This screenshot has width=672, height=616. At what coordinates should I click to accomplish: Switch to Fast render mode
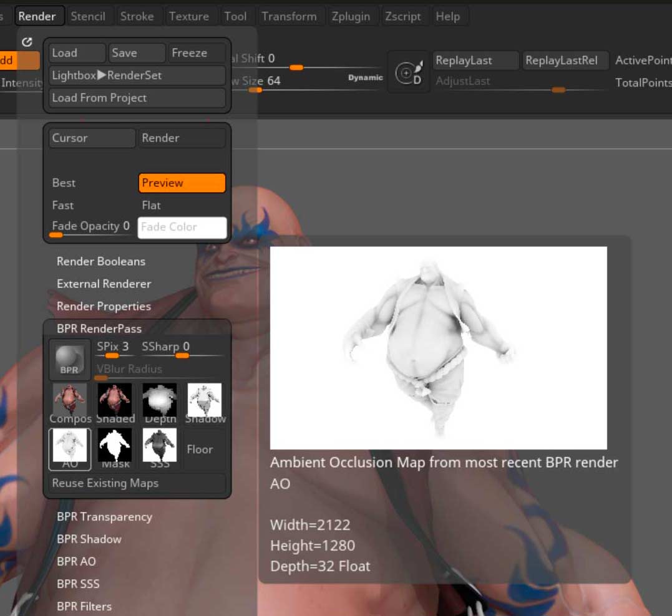[x=63, y=205]
